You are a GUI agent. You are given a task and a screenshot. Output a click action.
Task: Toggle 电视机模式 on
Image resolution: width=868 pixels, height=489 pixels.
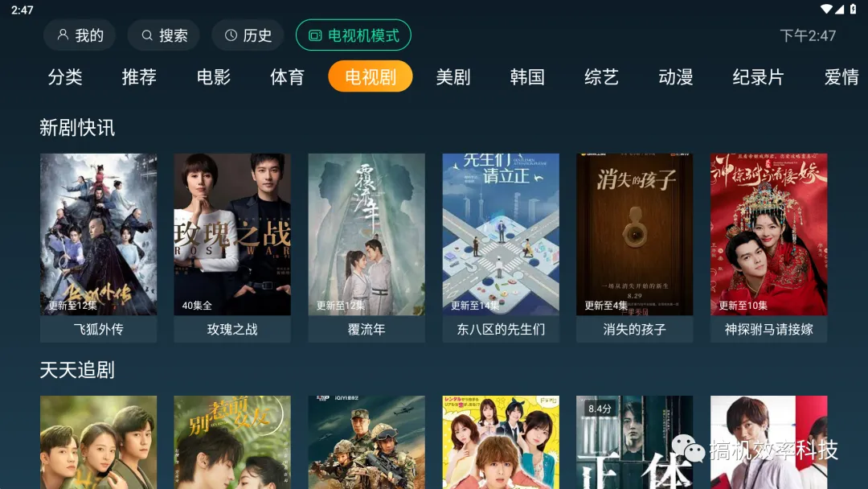[353, 35]
